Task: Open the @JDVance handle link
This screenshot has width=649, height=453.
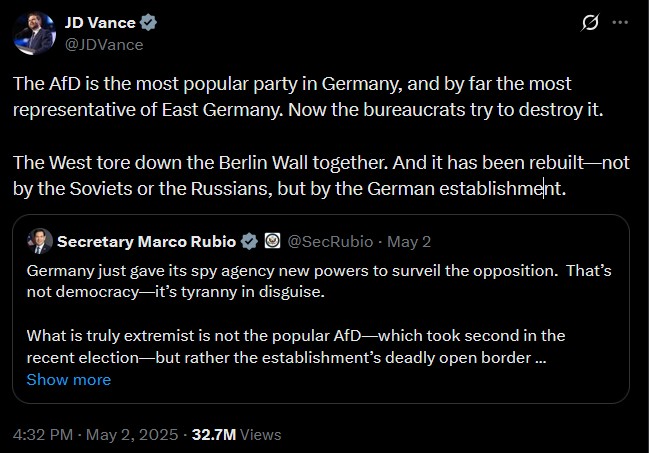Action: (x=104, y=45)
